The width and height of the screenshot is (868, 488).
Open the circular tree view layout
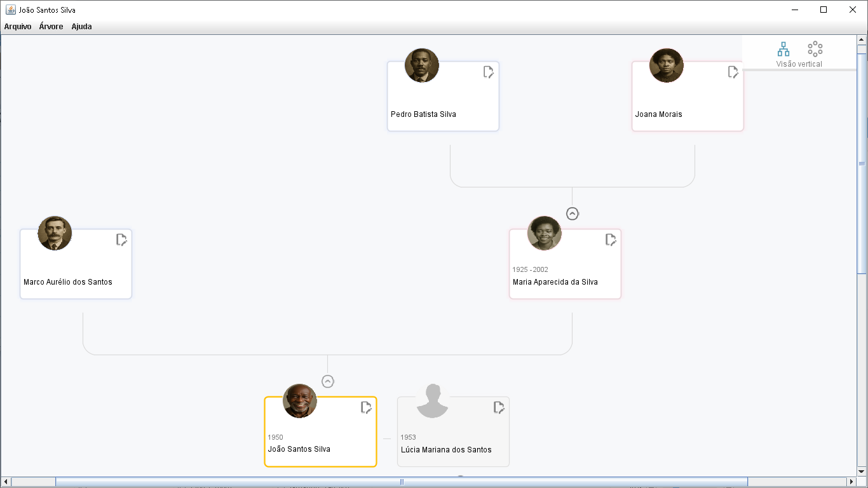click(815, 49)
